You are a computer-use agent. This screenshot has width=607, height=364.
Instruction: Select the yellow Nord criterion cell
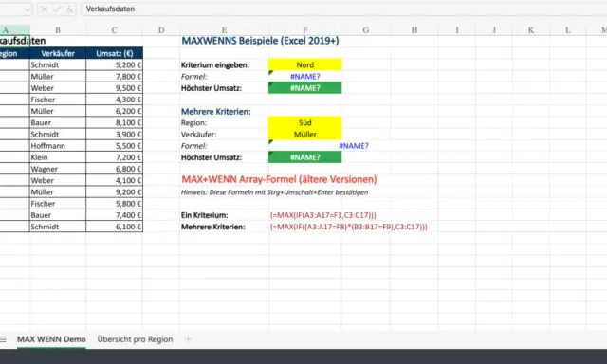pos(305,64)
